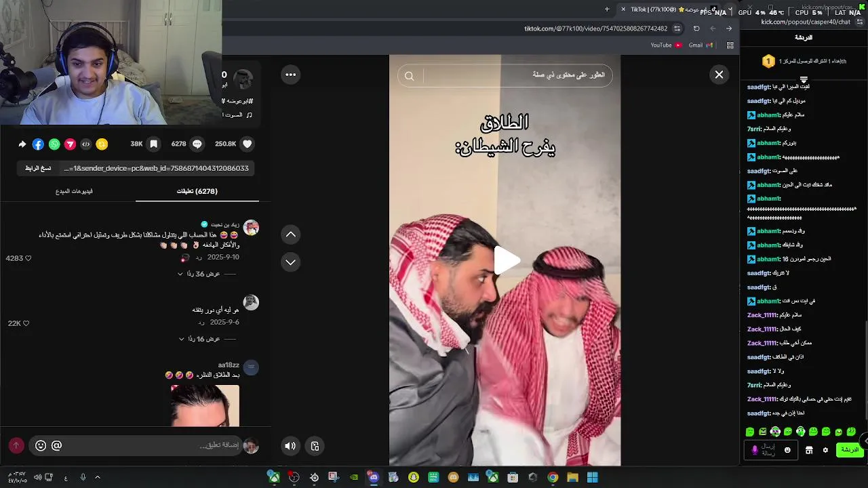Open aa18zz commenter profile name
Image resolution: width=868 pixels, height=488 pixels.
point(229,365)
